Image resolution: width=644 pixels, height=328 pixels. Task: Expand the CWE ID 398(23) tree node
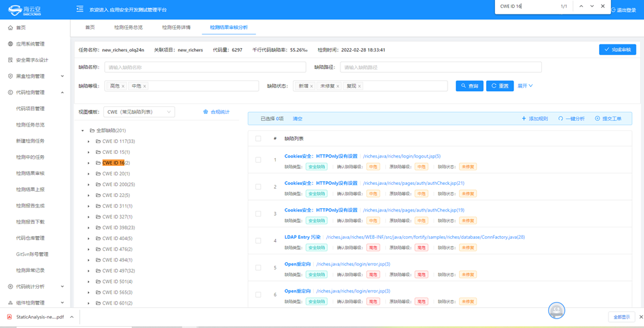tap(89, 227)
